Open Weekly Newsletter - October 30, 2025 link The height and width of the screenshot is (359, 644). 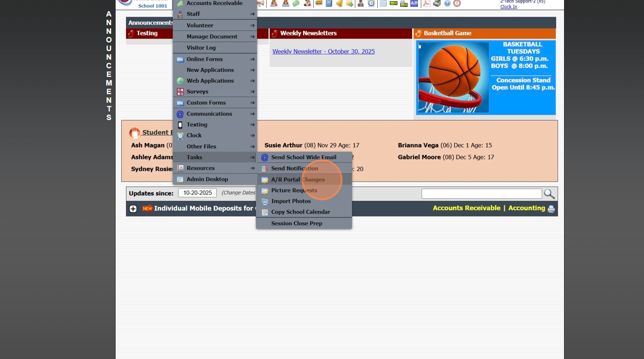pyautogui.click(x=324, y=51)
